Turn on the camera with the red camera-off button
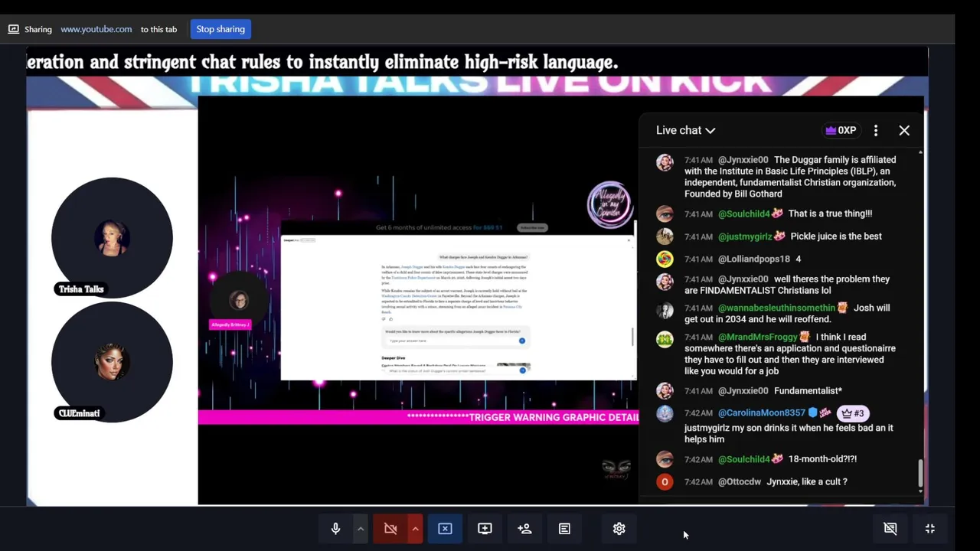The height and width of the screenshot is (551, 980). [390, 529]
